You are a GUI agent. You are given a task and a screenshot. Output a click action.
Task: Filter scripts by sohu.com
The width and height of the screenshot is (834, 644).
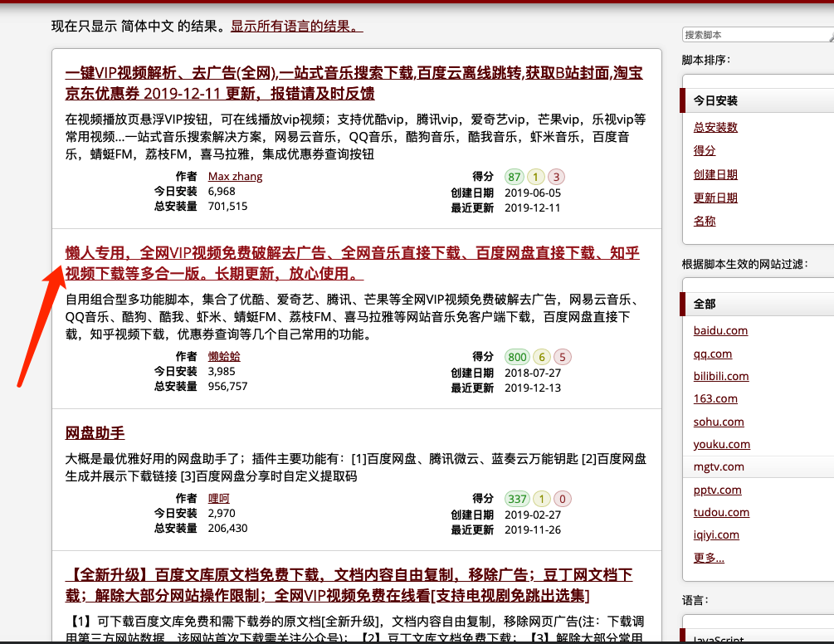coord(719,422)
